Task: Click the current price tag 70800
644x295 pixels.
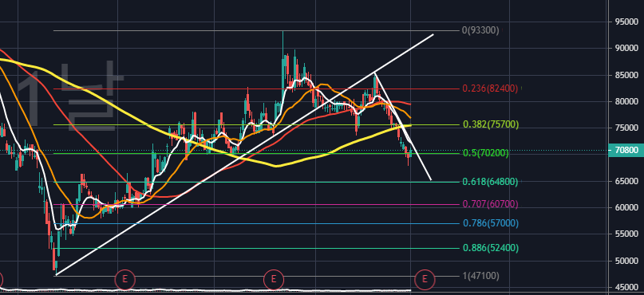Action: pos(626,151)
